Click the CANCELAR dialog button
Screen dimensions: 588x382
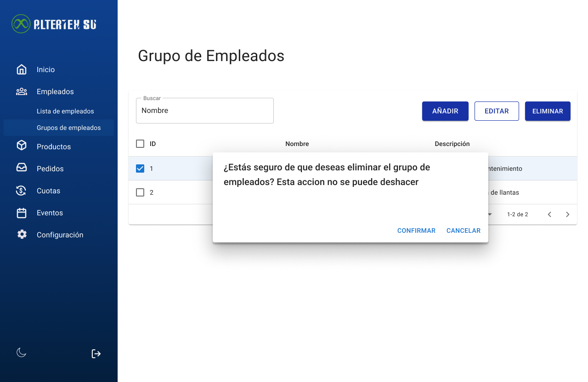coord(464,230)
